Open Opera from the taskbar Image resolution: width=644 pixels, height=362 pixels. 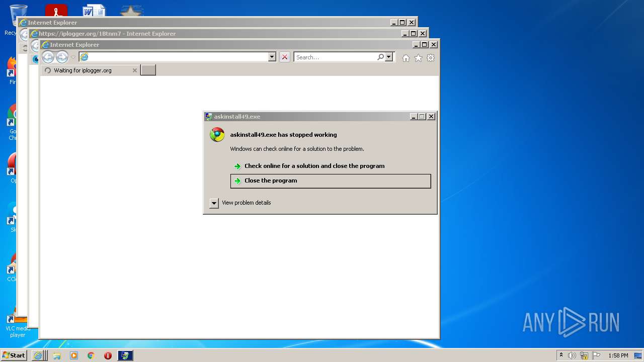tap(108, 355)
